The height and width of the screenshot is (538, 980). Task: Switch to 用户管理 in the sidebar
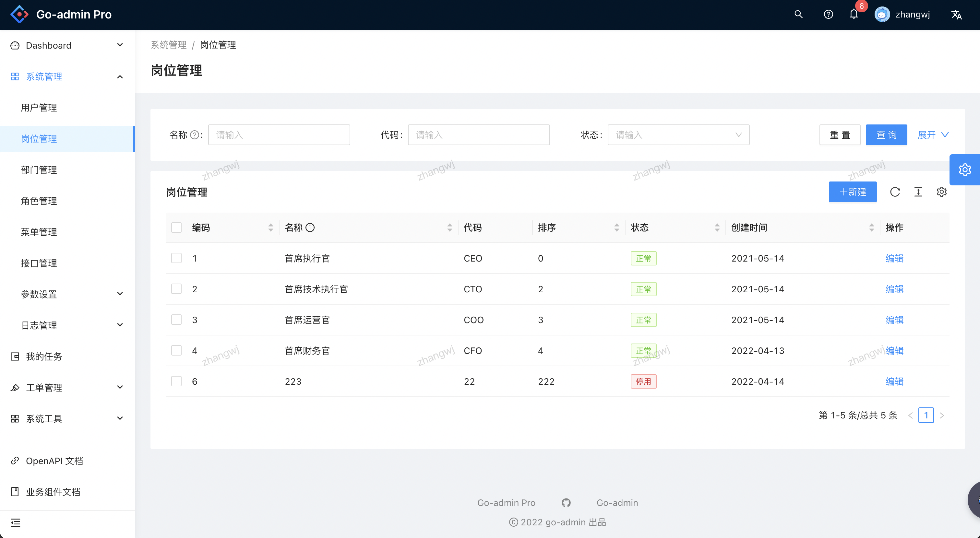39,107
